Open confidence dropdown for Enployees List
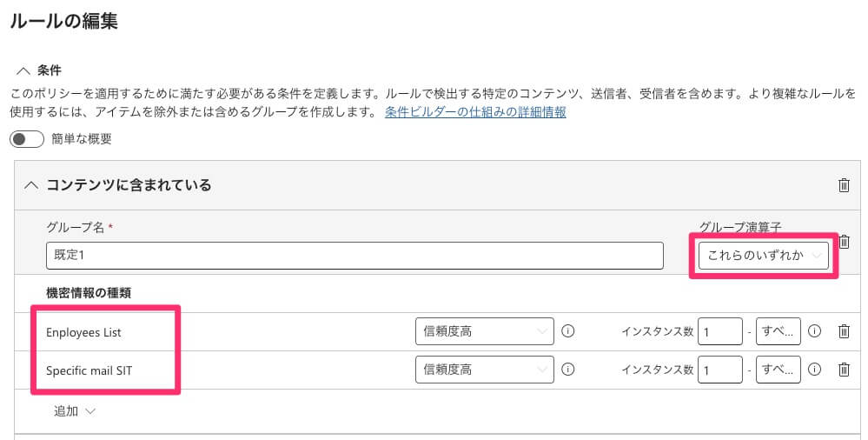Viewport: 868px width, 440px height. (x=484, y=331)
